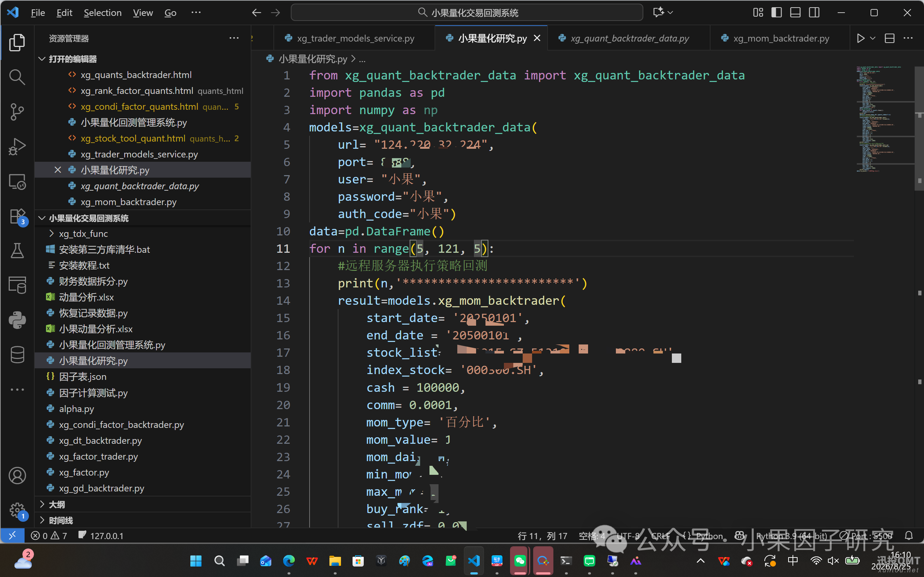Show errors and warnings problems panel
924x577 pixels.
[49, 536]
